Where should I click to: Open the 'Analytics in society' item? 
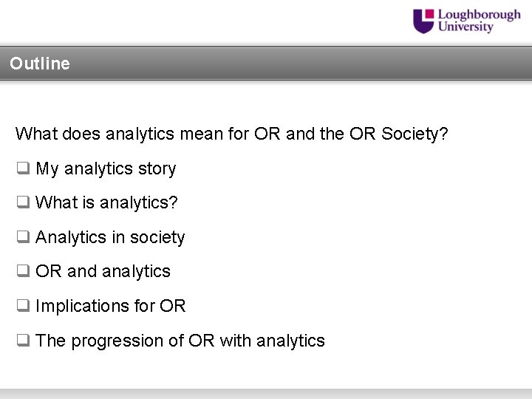click(110, 237)
